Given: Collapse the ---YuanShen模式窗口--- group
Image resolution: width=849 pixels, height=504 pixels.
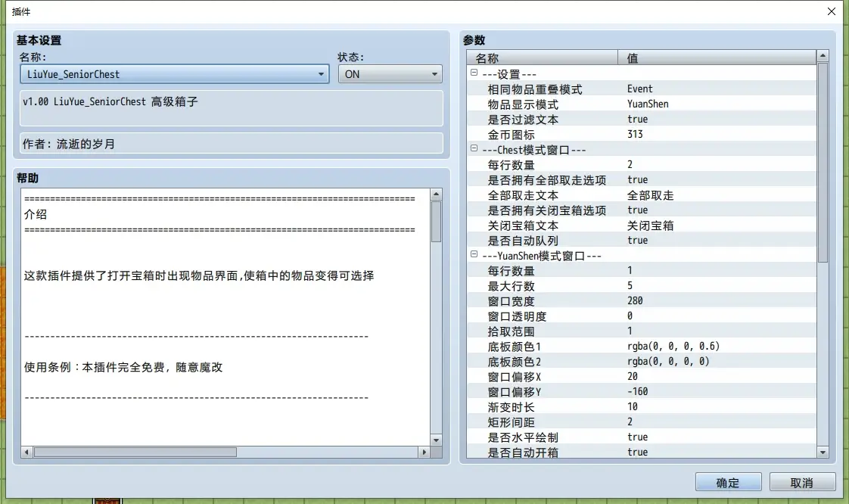Looking at the screenshot, I should point(474,254).
